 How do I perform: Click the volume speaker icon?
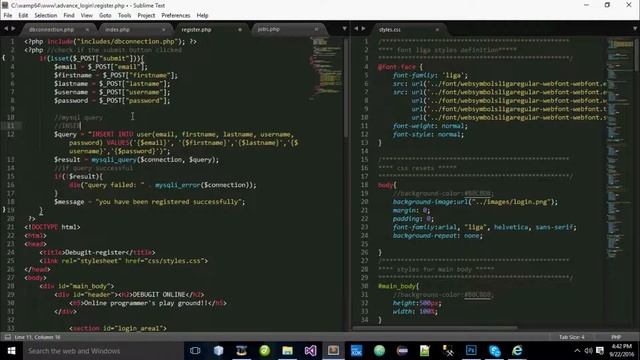(x=588, y=351)
